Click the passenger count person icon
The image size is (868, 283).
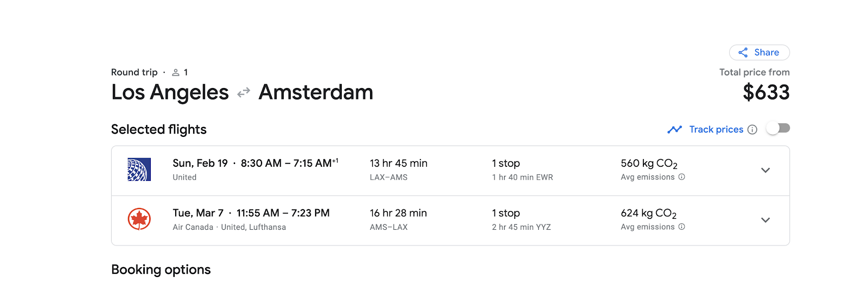(176, 72)
